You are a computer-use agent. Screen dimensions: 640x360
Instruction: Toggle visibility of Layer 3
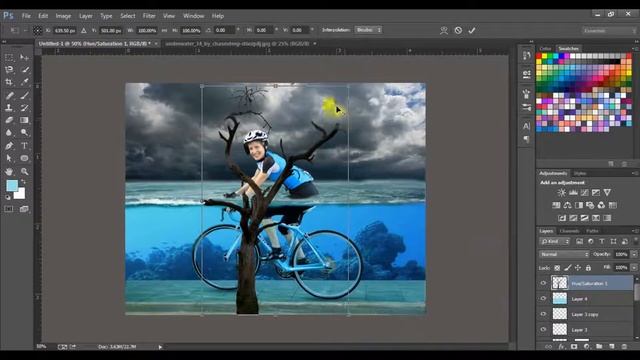pos(544,329)
